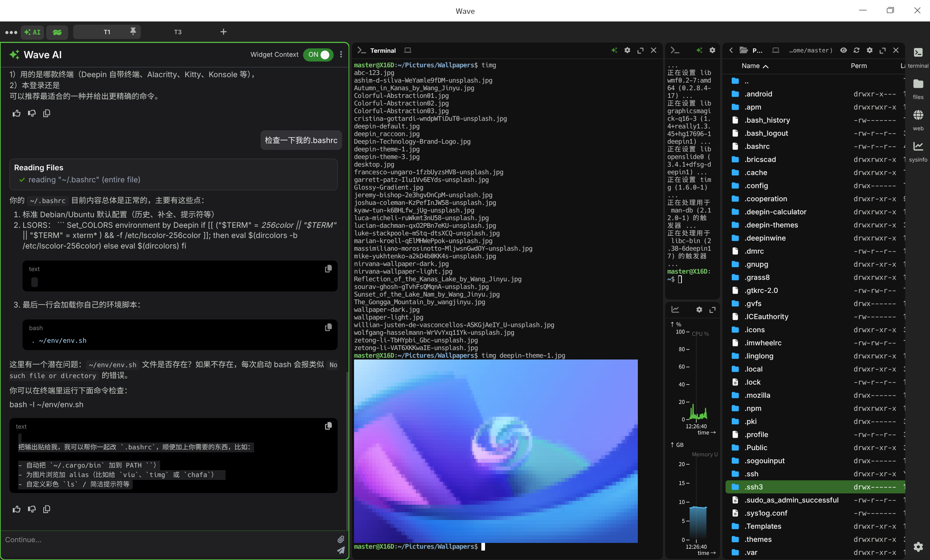This screenshot has width=930, height=560.
Task: Sort files by the Name column header
Action: pyautogui.click(x=755, y=65)
